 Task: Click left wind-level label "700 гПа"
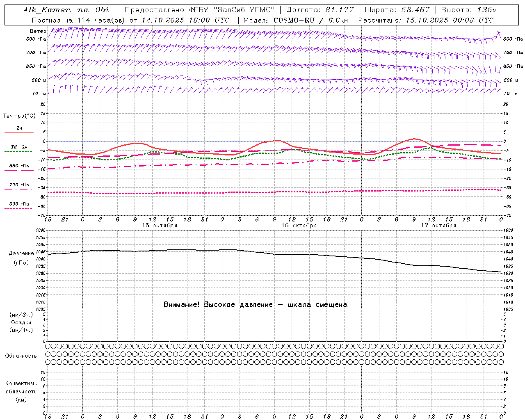click(36, 52)
